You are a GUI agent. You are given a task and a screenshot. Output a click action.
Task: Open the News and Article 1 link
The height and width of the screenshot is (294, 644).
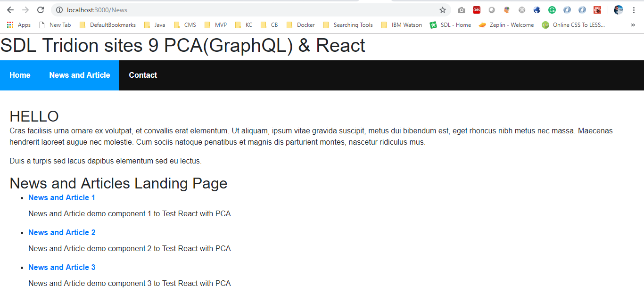coord(62,197)
